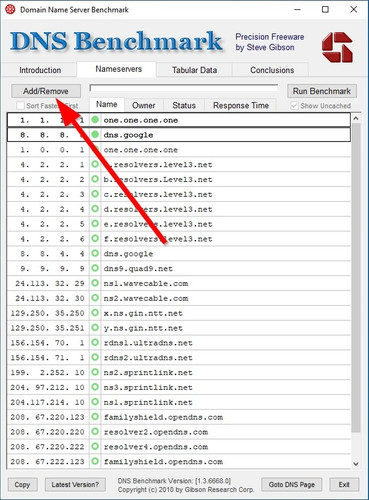
Task: Click the status circle beside b.resolvers.Level3.net
Action: (95, 179)
